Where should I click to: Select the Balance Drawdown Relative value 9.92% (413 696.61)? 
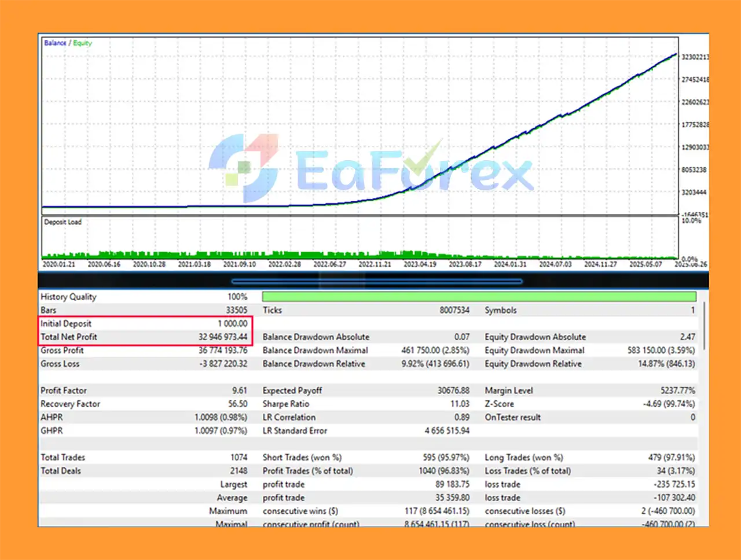435,363
